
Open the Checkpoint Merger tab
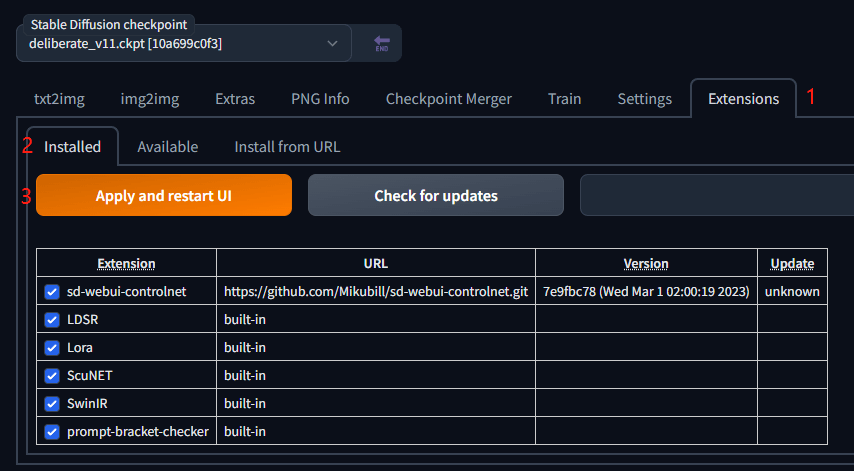(x=448, y=99)
